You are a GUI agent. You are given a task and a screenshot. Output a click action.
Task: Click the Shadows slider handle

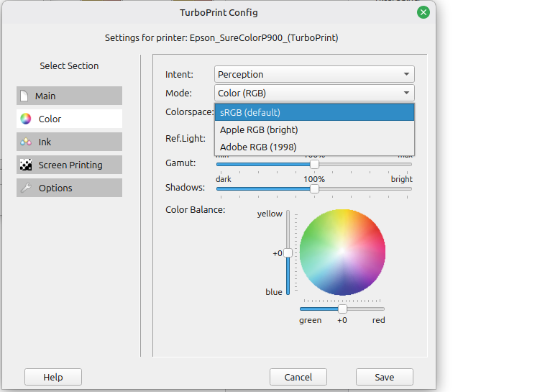pyautogui.click(x=314, y=189)
